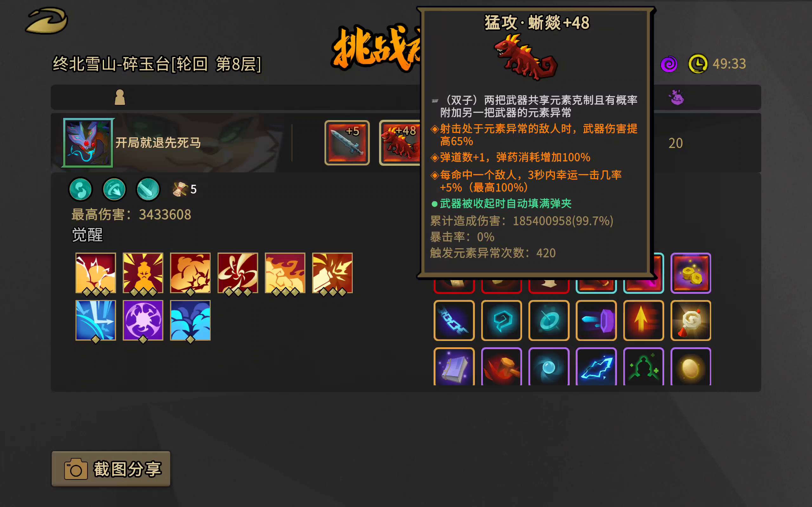812x507 pixels.
Task: Click the purple spiral icon near timer
Action: coord(669,64)
